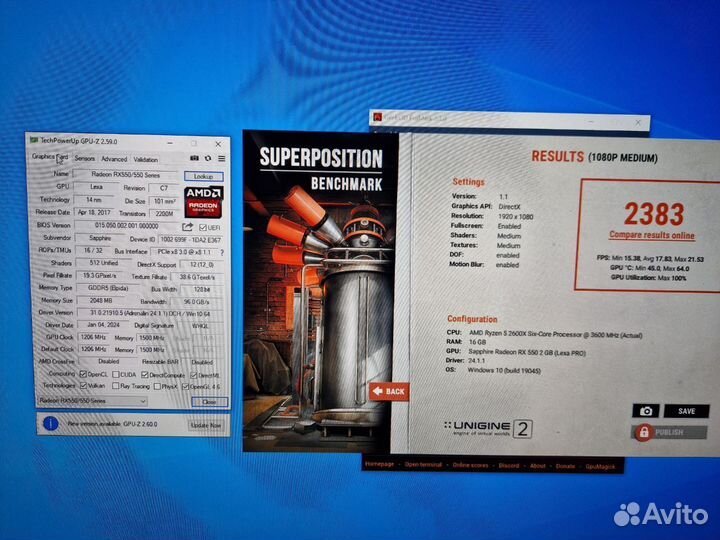720x540 pixels.
Task: Open the Discord footer link
Action: click(509, 466)
